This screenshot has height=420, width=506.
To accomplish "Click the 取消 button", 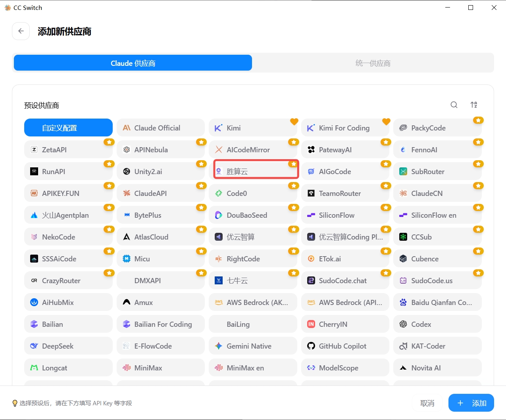I will click(x=427, y=403).
